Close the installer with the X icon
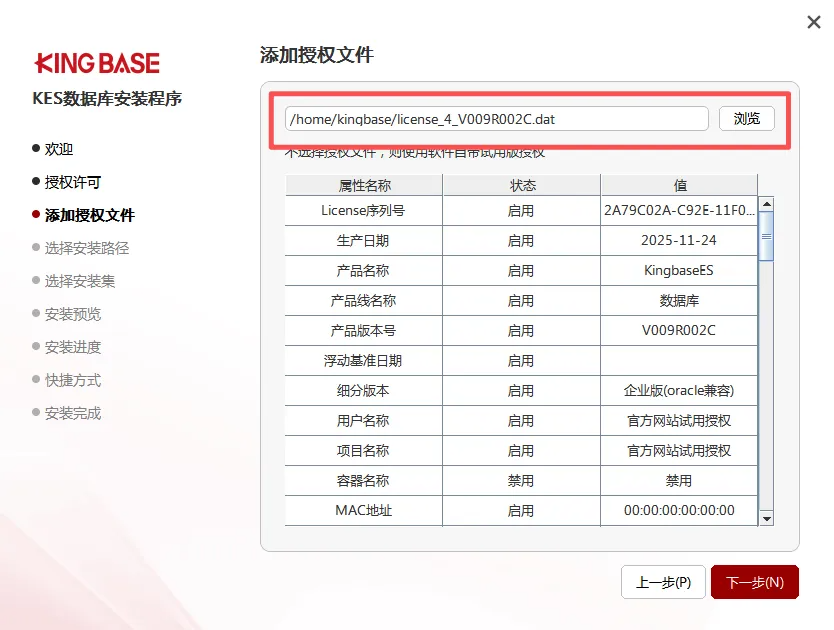 click(814, 22)
